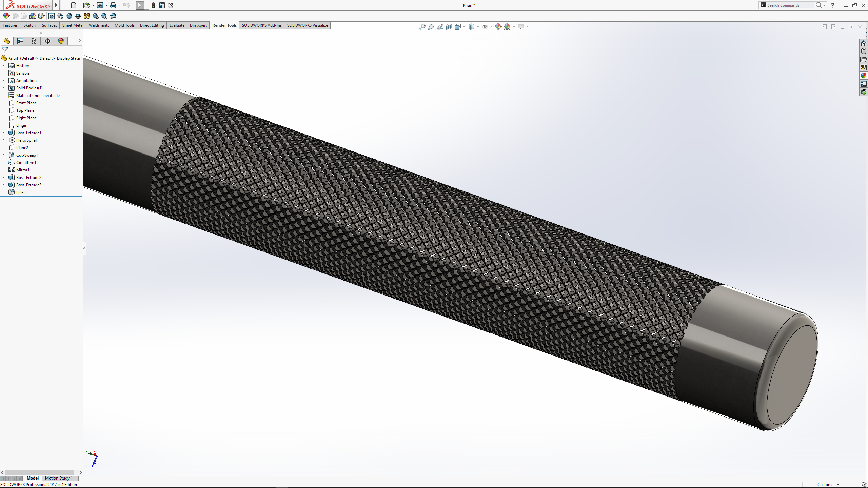
Task: Click the Rebuild traffic light icon
Action: coord(153,5)
